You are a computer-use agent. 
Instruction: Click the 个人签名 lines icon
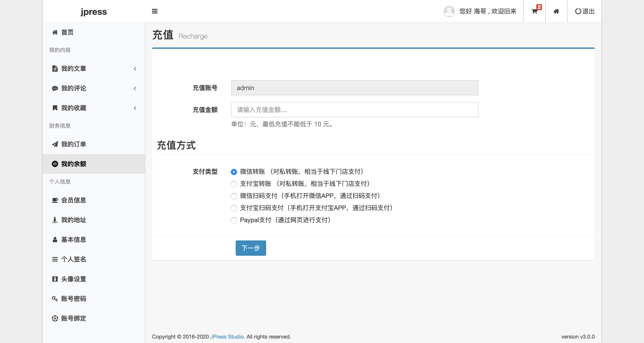(x=55, y=259)
